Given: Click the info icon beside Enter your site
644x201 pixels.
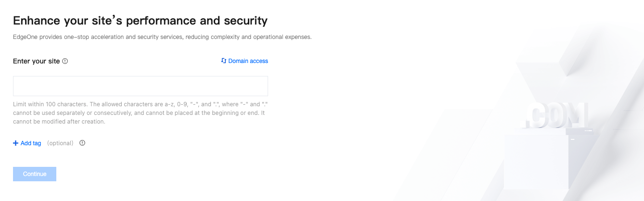Looking at the screenshot, I should click(x=65, y=61).
